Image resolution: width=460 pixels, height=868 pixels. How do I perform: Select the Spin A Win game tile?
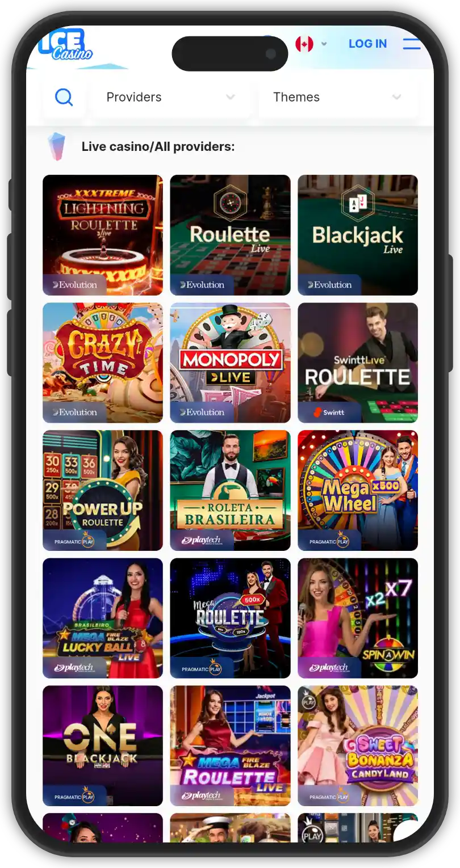click(x=358, y=618)
